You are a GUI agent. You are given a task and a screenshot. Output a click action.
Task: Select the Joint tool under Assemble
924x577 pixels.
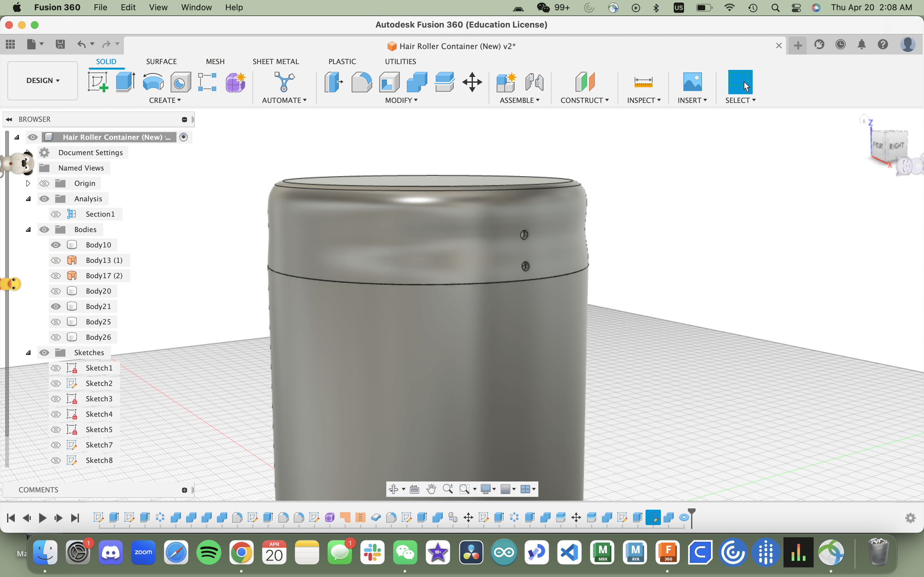click(534, 81)
